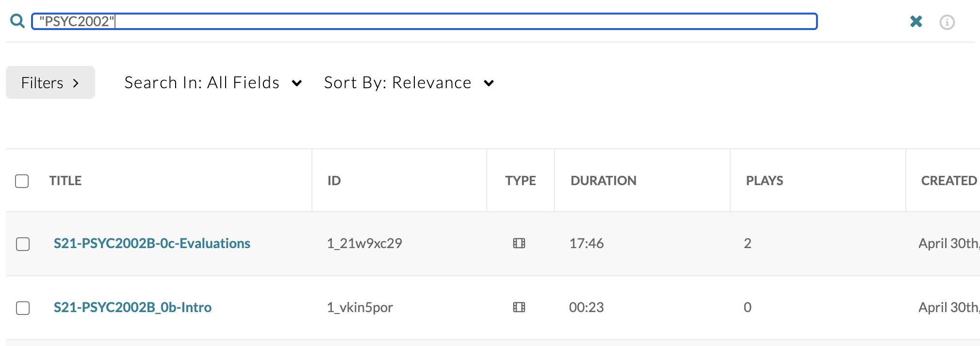The height and width of the screenshot is (346, 980).
Task: Click the PLAYS column header
Action: [x=764, y=181]
